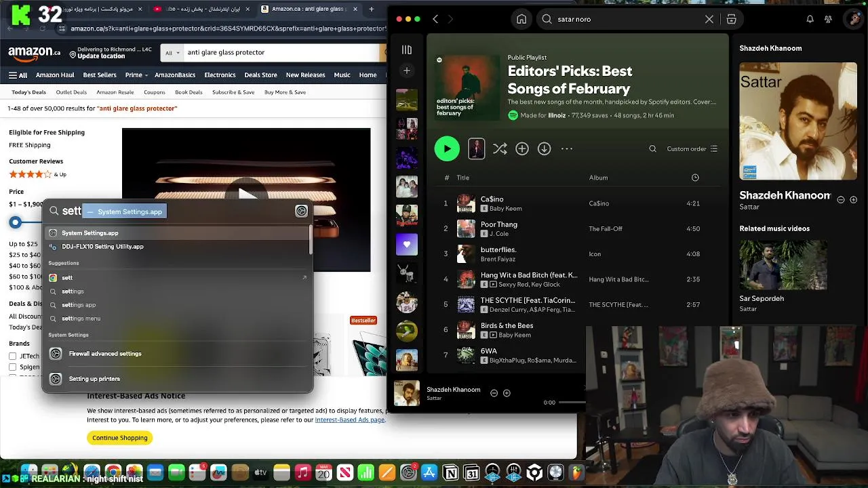Click the Sattar album cover in Now Playing
The height and width of the screenshot is (488, 868).
(x=798, y=121)
